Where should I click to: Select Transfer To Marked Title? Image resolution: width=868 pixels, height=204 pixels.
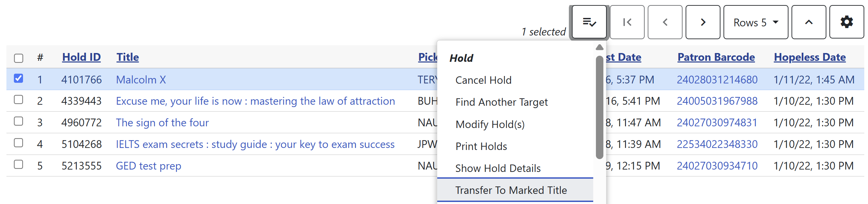[511, 190]
